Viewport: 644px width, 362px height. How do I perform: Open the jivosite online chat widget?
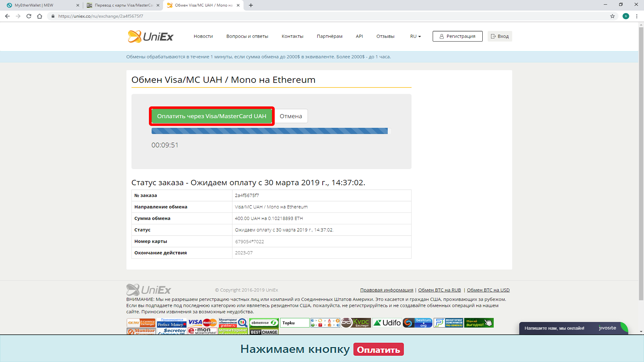tap(573, 328)
